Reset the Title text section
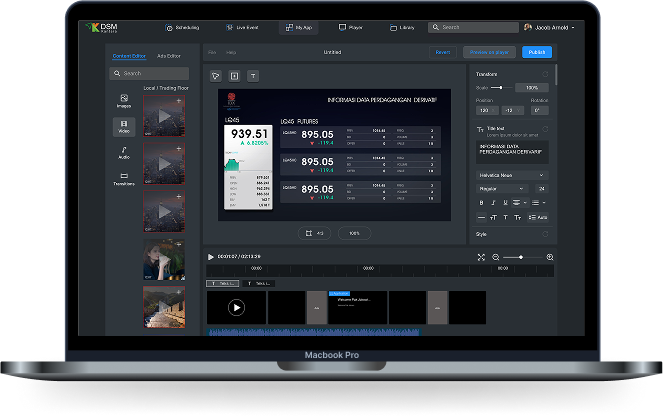 pos(545,129)
